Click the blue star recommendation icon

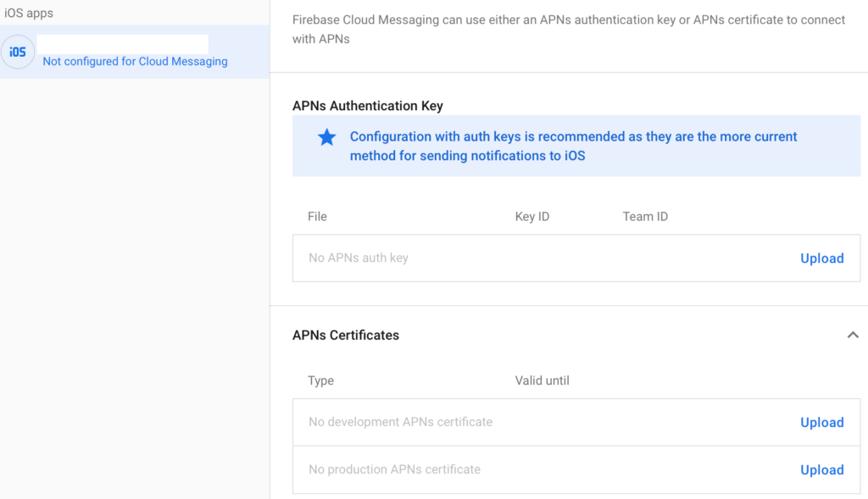(326, 137)
